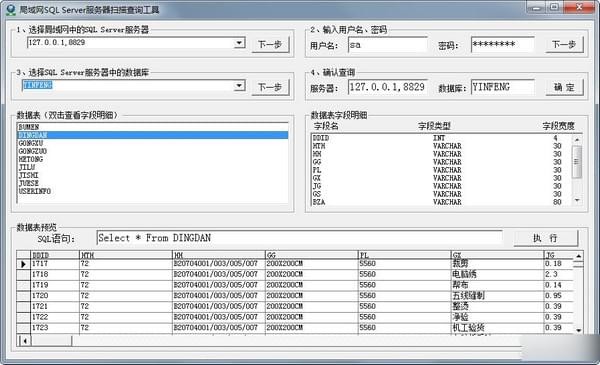Focus the 用户名 input containing sa
This screenshot has height=365, width=600.
click(x=387, y=45)
